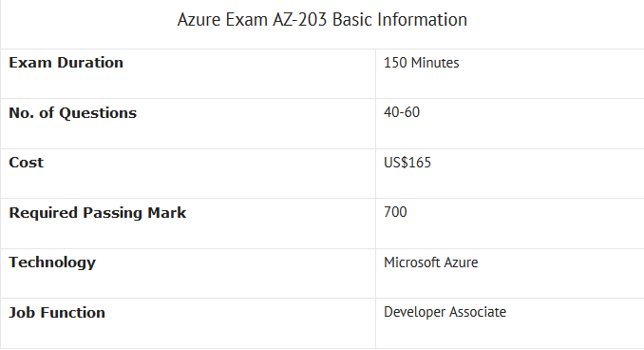Click the word Azure in technology cell
This screenshot has width=644, height=350.
coord(460,262)
